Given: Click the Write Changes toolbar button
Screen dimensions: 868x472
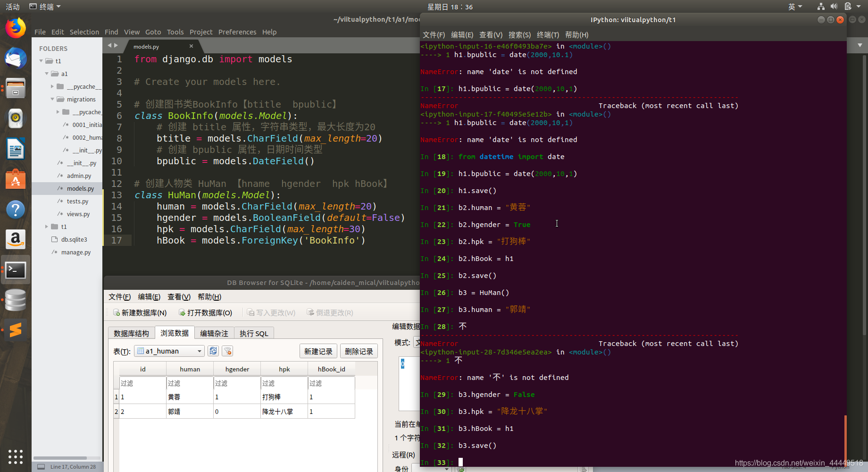Looking at the screenshot, I should click(271, 312).
